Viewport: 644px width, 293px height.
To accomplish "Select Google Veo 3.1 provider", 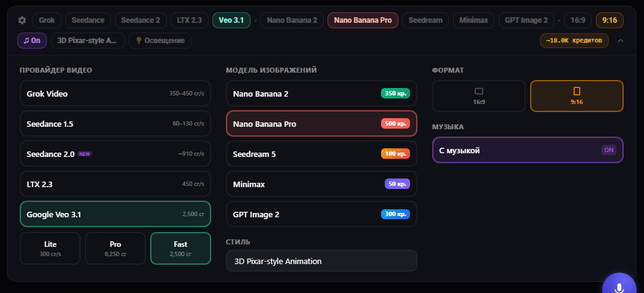I will point(115,214).
